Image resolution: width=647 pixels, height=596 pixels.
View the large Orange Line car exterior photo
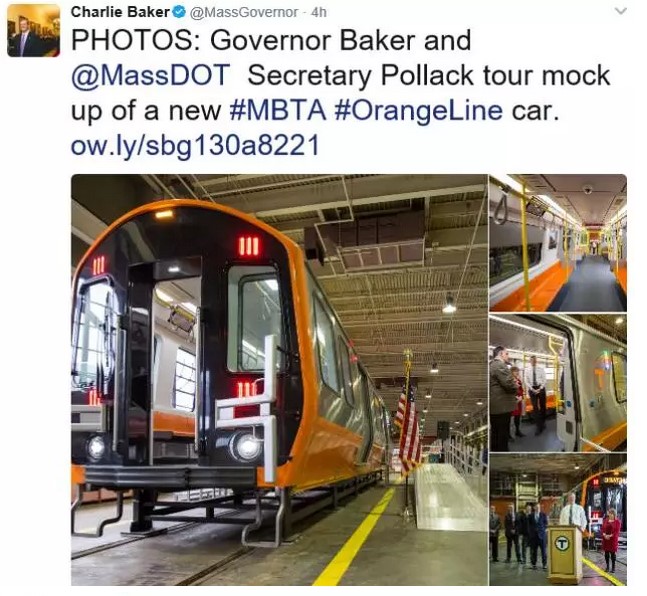(x=279, y=380)
